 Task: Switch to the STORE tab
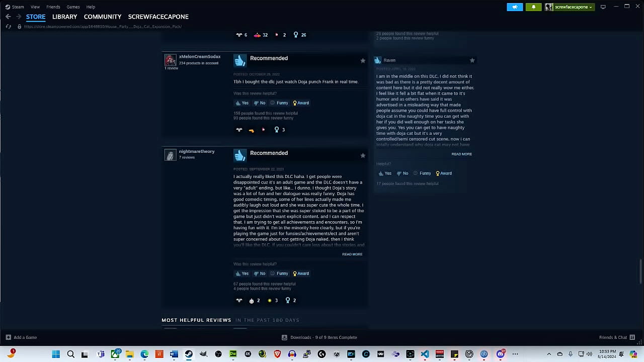click(x=36, y=17)
